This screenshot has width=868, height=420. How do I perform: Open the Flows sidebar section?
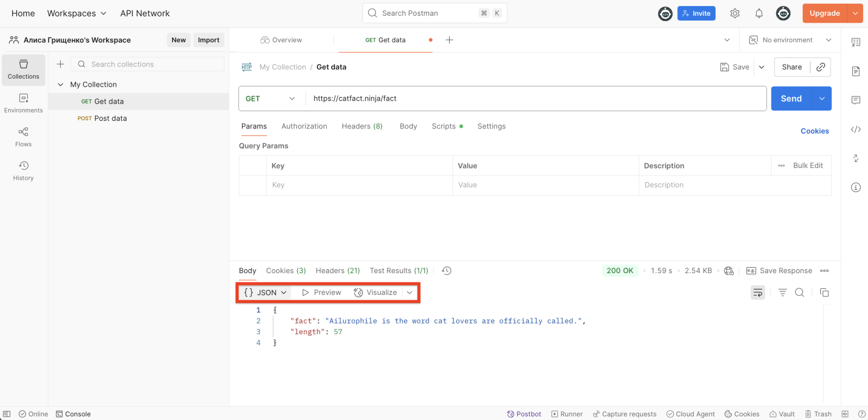pyautogui.click(x=23, y=137)
